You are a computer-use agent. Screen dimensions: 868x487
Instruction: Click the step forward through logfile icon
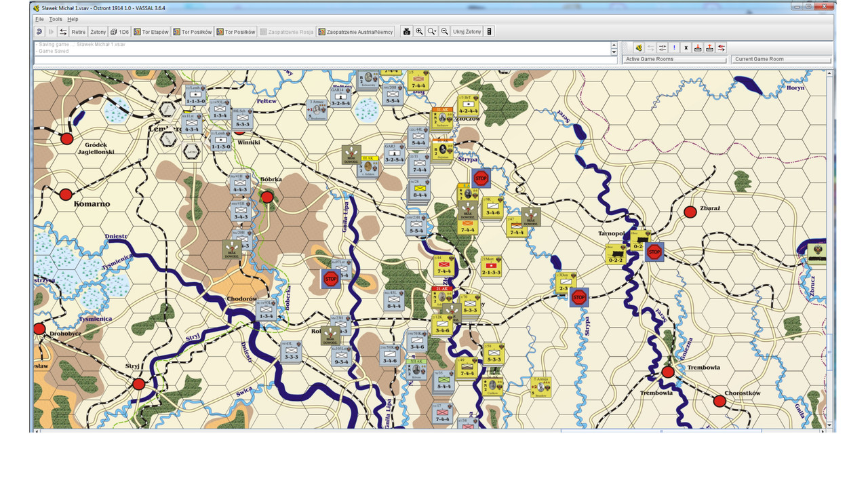(x=51, y=32)
